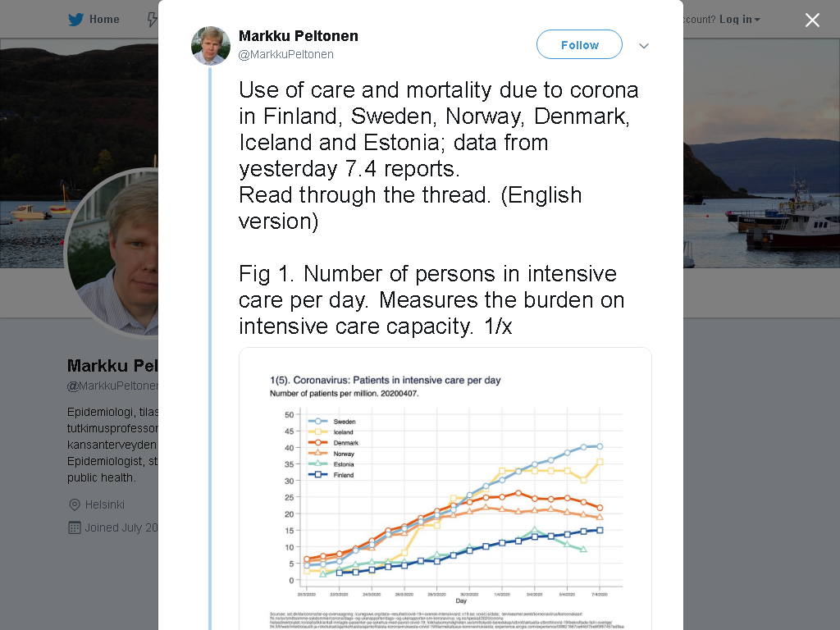
Task: Select the Home menu item
Action: click(94, 20)
